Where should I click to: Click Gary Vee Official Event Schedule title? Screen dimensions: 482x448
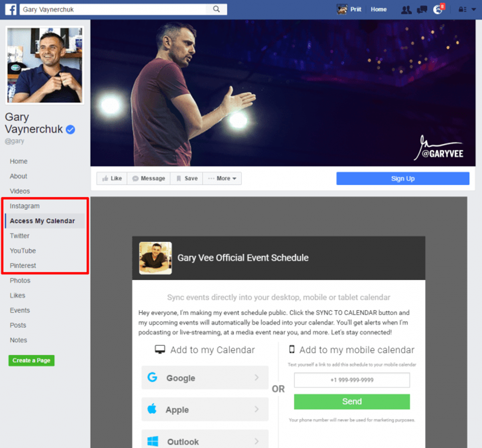243,258
